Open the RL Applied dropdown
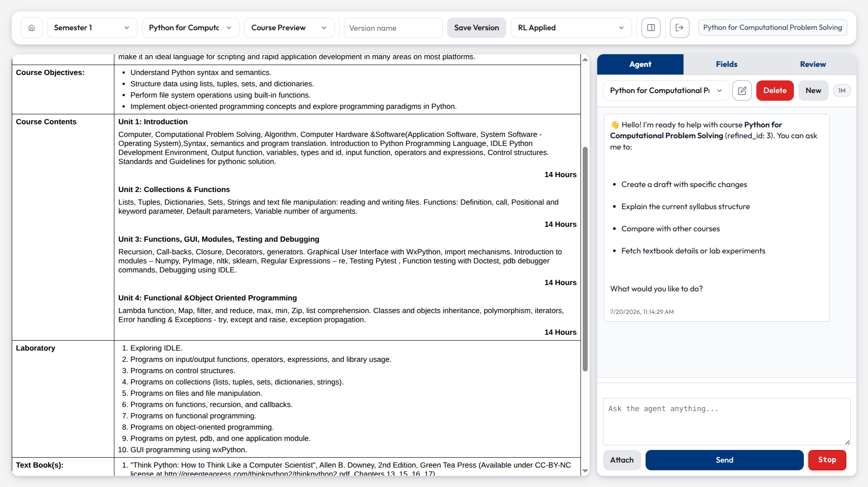 click(571, 28)
